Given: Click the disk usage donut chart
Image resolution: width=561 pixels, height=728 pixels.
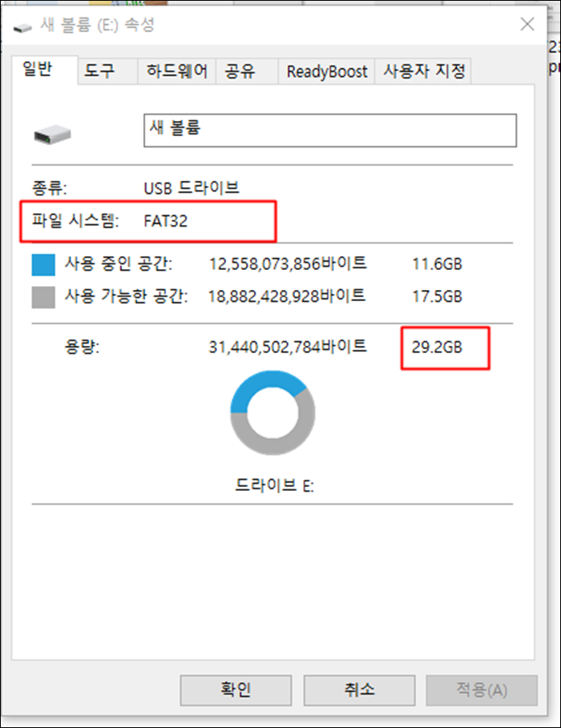Looking at the screenshot, I should tap(272, 412).
